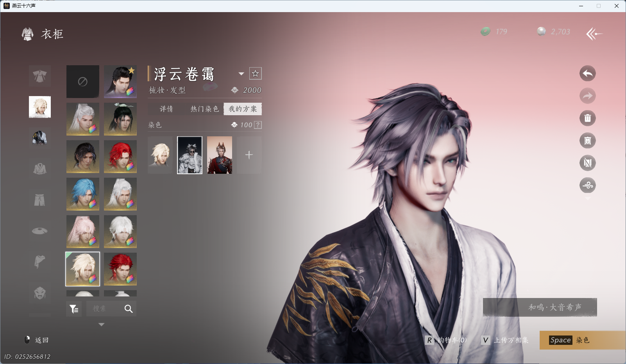Screen dimensions: 626x364
Task: Select the mask category in sidebar
Action: [x=40, y=293]
